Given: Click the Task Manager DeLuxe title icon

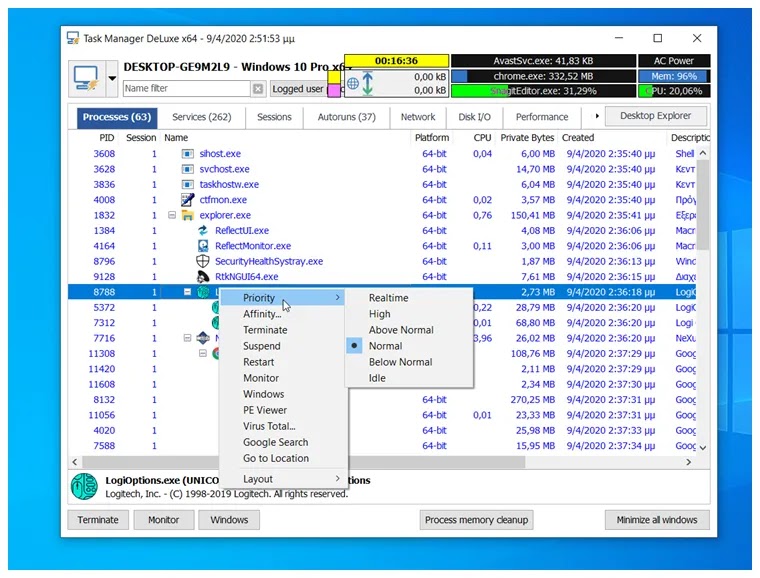Looking at the screenshot, I should (73, 38).
